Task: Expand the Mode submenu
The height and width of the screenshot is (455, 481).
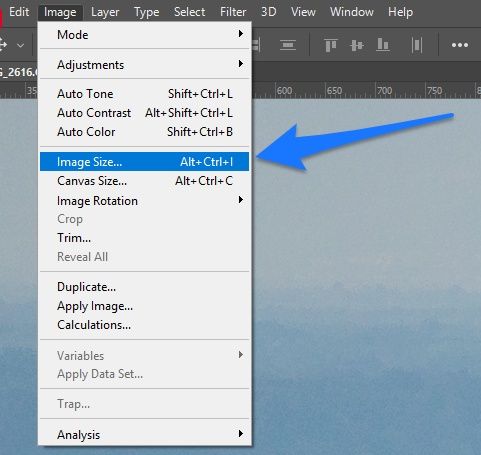Action: [x=144, y=35]
